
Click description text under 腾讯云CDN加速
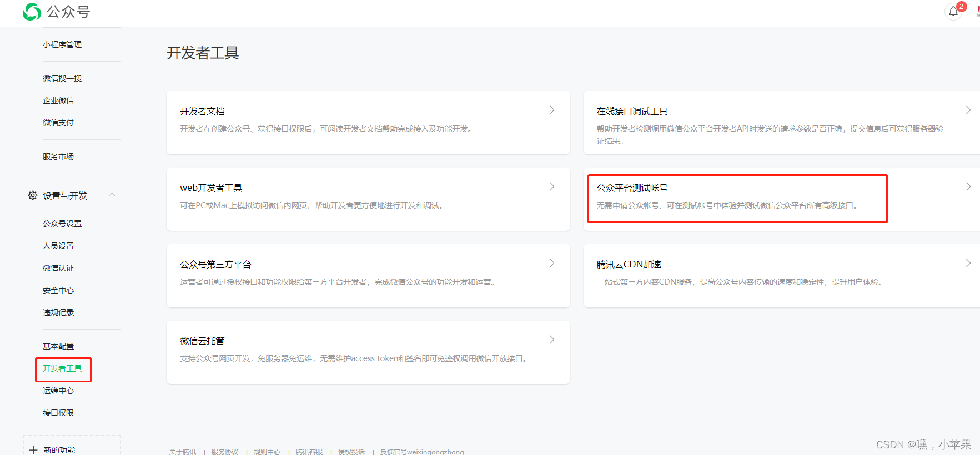pyautogui.click(x=741, y=282)
